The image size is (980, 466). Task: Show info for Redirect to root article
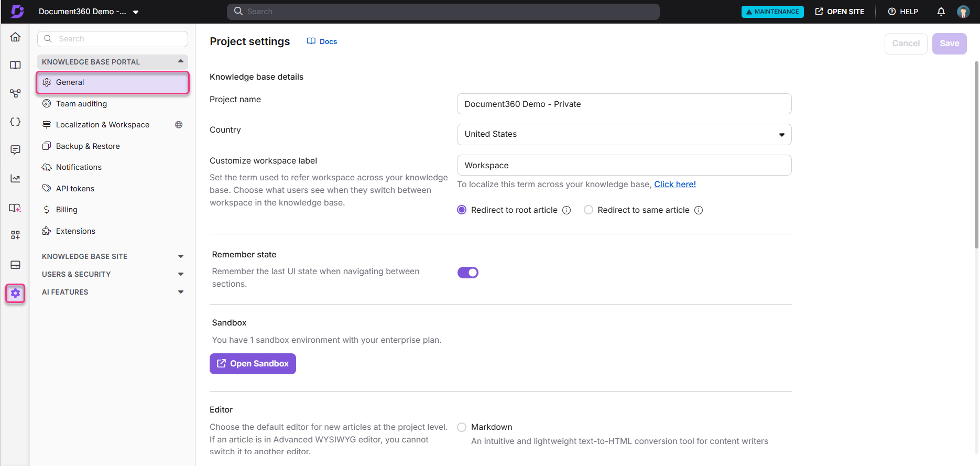(x=567, y=210)
